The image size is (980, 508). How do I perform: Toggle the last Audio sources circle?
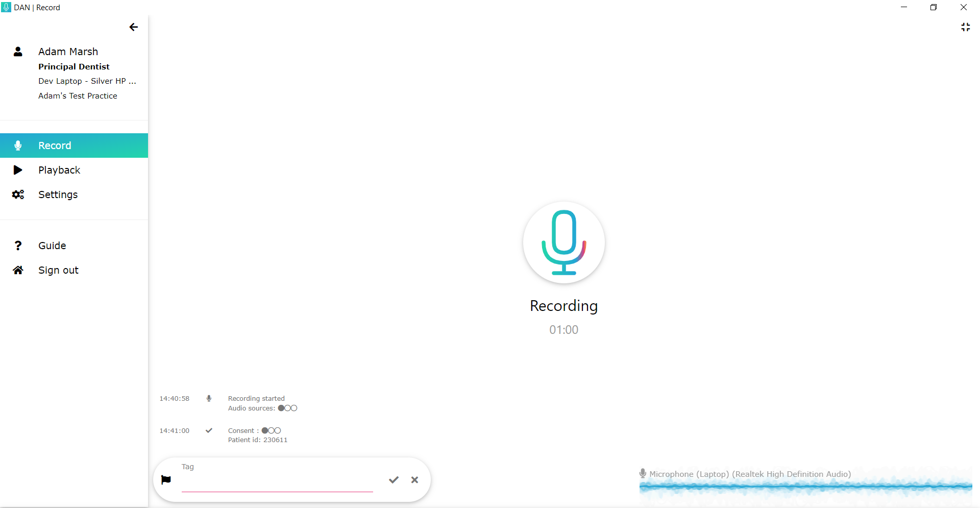[x=295, y=408]
